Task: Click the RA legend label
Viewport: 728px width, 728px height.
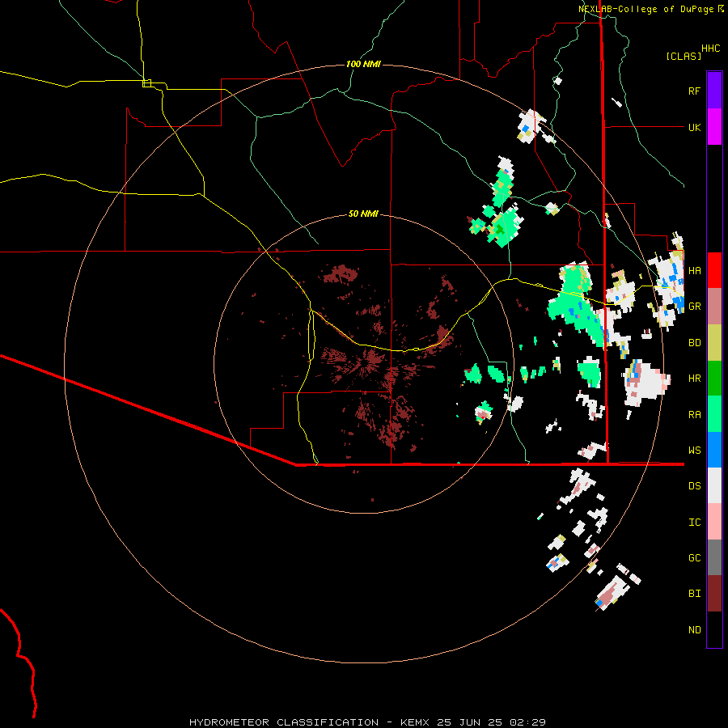Action: pyautogui.click(x=694, y=415)
